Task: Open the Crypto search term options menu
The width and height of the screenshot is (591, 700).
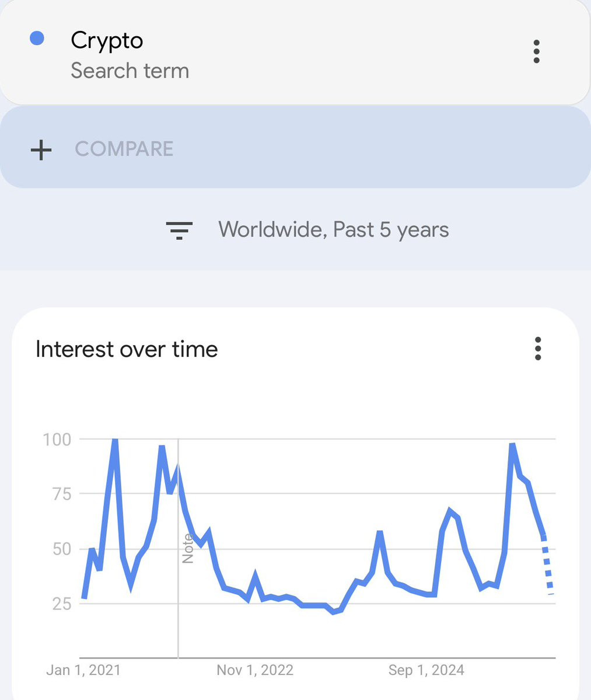Action: [x=536, y=52]
